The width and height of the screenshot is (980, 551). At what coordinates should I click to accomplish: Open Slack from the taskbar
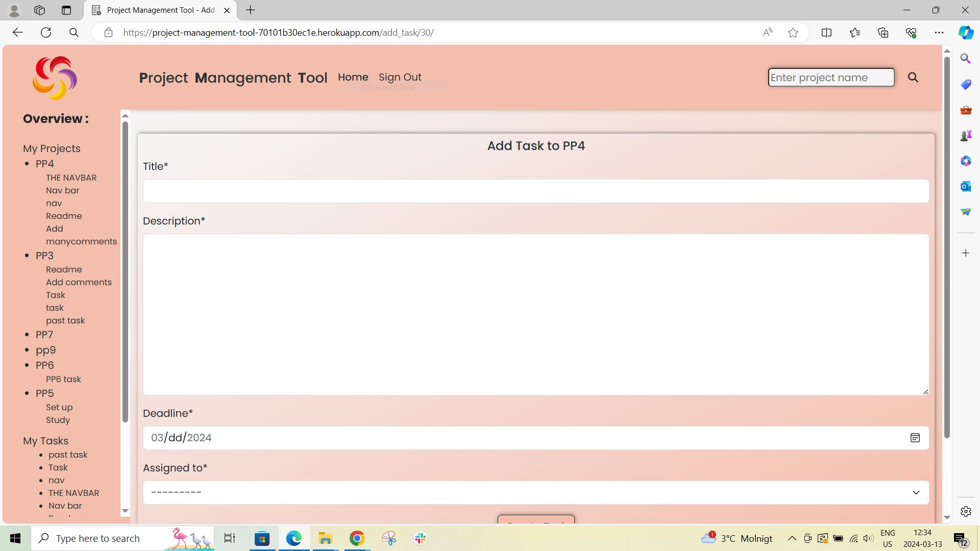point(420,538)
